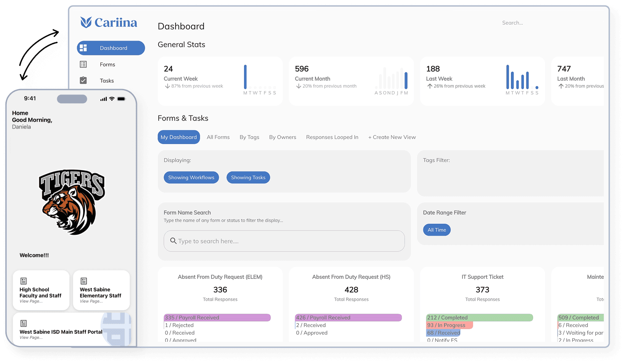The width and height of the screenshot is (626, 364).
Task: Click the up arrow beside 26% from previous week
Action: click(430, 86)
